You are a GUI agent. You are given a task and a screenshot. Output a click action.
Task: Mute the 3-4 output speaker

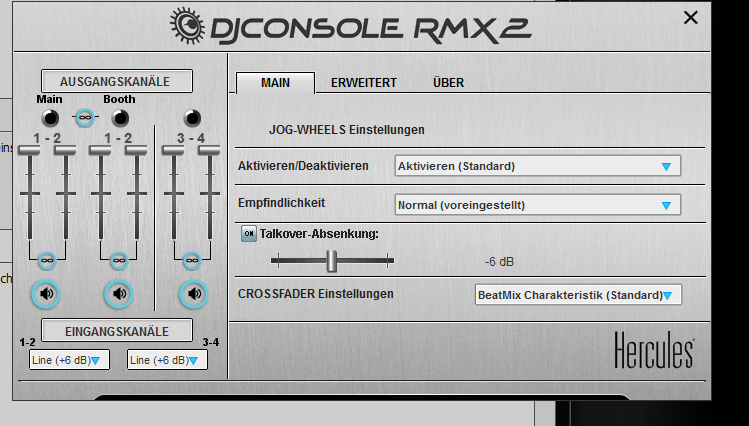click(x=194, y=294)
